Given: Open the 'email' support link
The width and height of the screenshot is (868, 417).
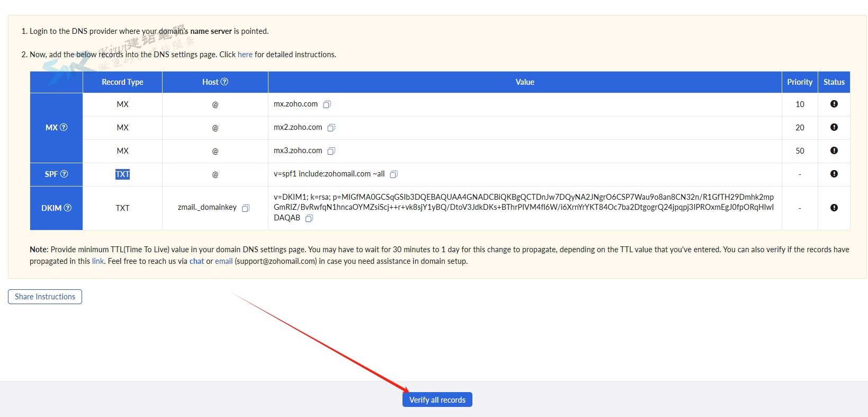Looking at the screenshot, I should [223, 261].
